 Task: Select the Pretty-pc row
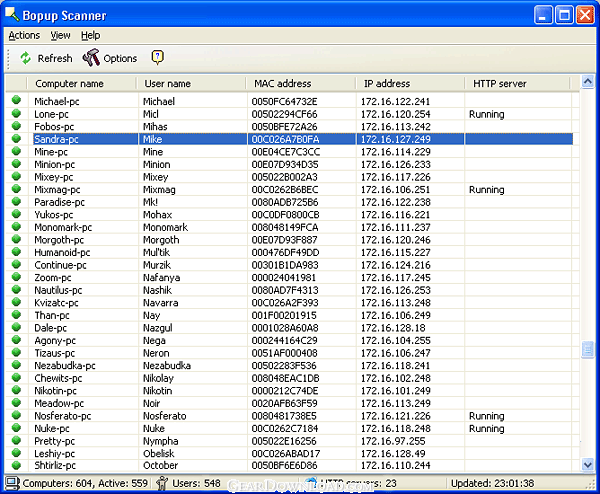(289, 441)
